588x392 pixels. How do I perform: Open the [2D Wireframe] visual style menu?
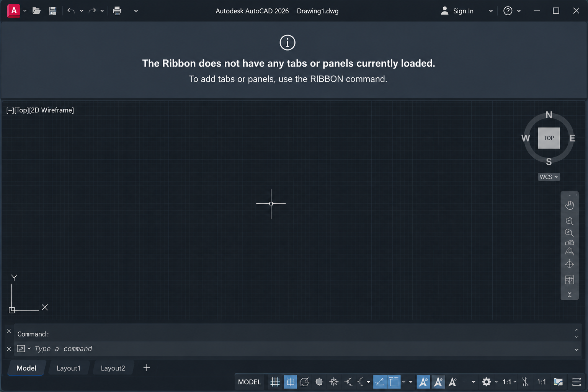coord(52,110)
